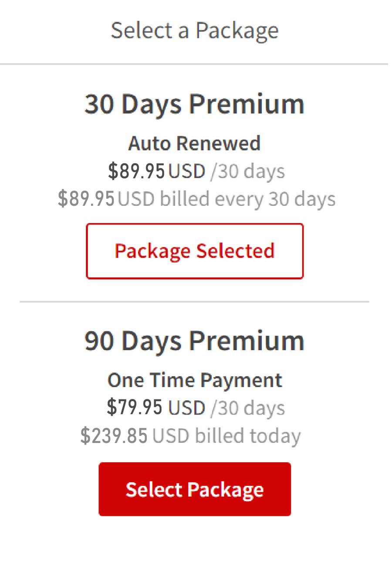Click USD next to the bold $89.95 price
Image resolution: width=392 pixels, height=566 pixels.
187,171
